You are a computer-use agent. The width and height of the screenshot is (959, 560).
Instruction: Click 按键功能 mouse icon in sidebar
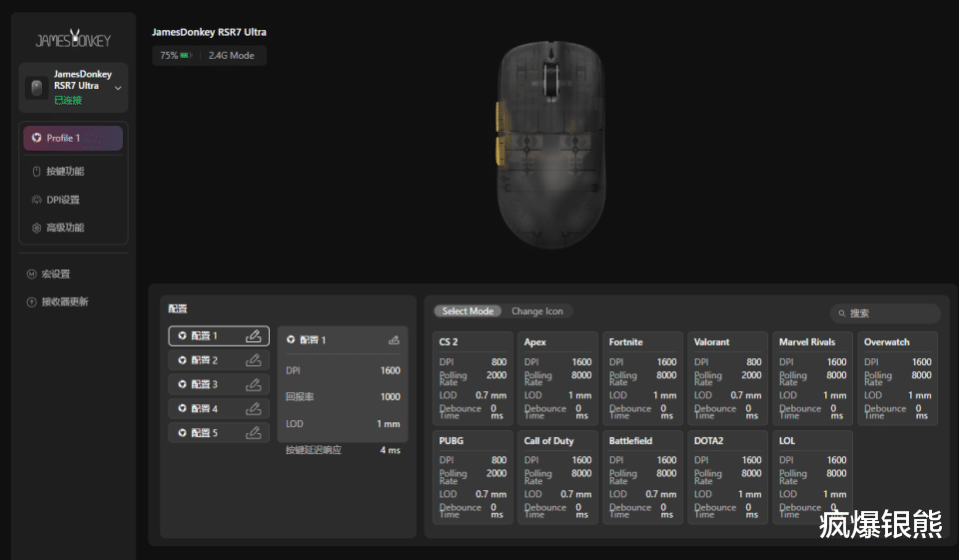click(36, 171)
